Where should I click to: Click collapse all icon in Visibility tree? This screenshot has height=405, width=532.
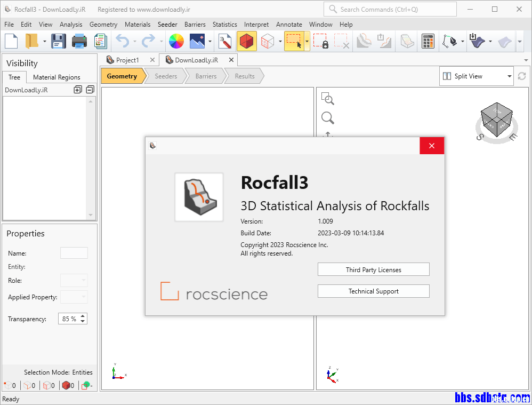pyautogui.click(x=90, y=90)
